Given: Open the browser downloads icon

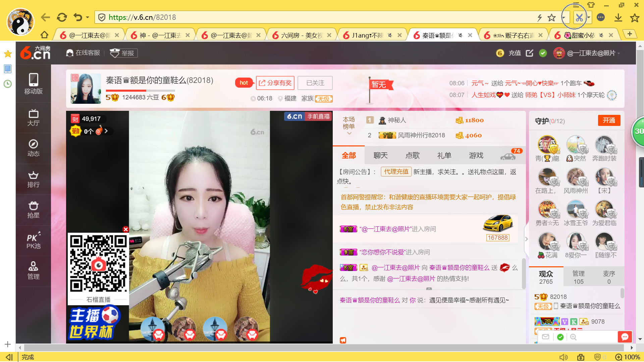Looking at the screenshot, I should [618, 17].
